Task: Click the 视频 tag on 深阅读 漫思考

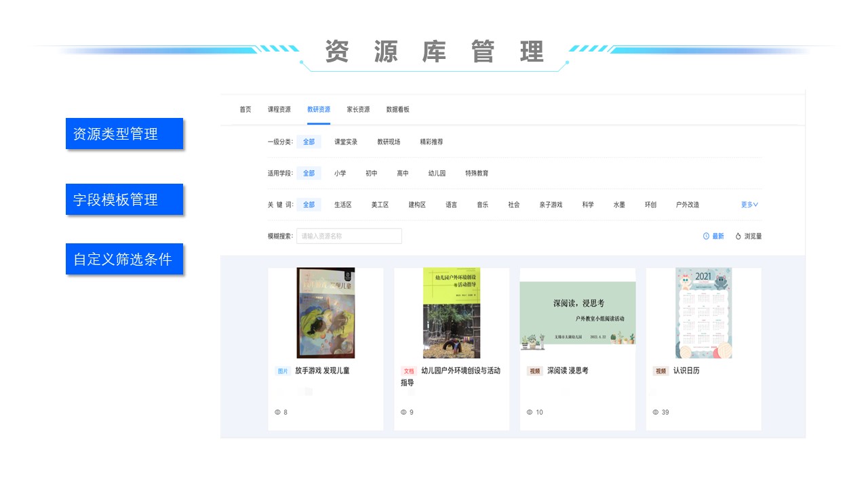Action: [535, 371]
